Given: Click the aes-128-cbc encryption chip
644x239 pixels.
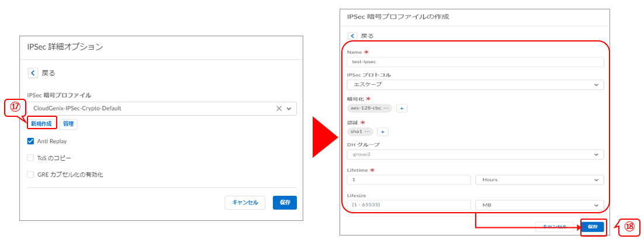Looking at the screenshot, I should [370, 108].
